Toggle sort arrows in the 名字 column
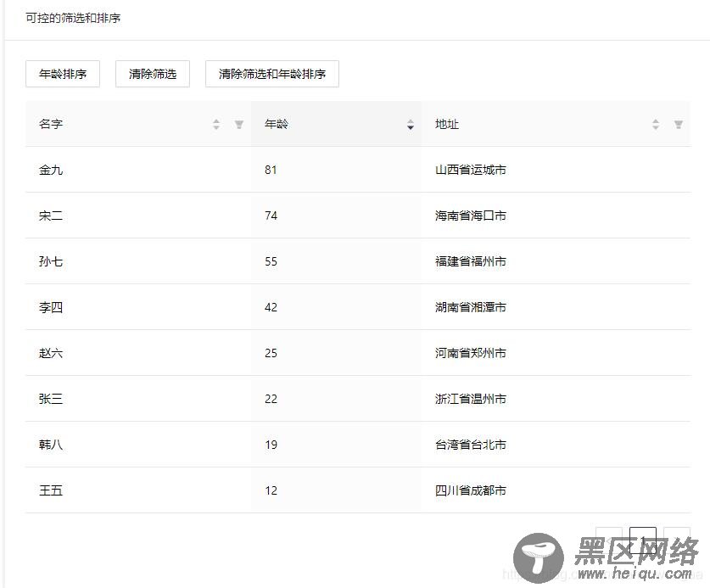Viewport: 710px width, 588px height. pyautogui.click(x=216, y=124)
